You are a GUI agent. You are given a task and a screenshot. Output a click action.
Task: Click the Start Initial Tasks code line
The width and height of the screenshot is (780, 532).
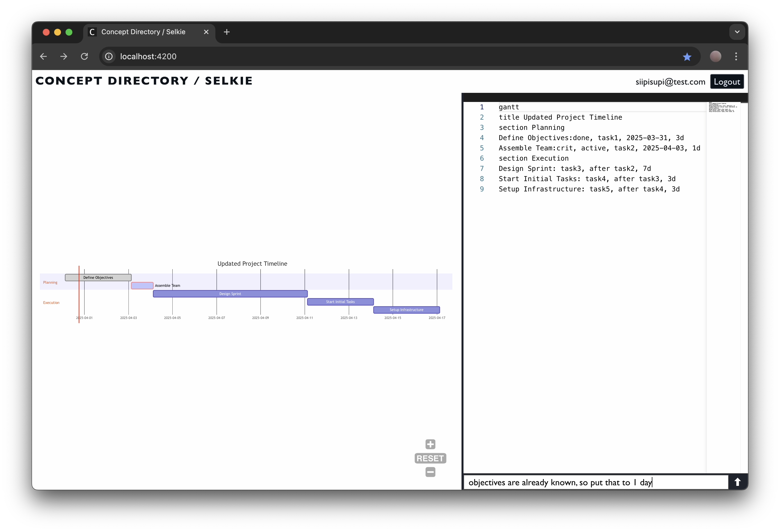click(587, 179)
